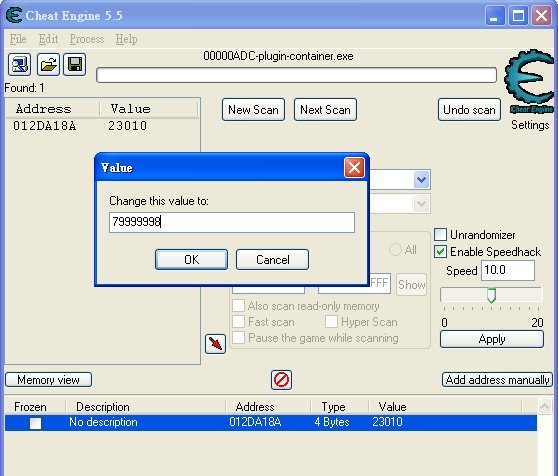Cancel the value change dialog
Screen dimensions: 558x476
pyautogui.click(x=273, y=259)
